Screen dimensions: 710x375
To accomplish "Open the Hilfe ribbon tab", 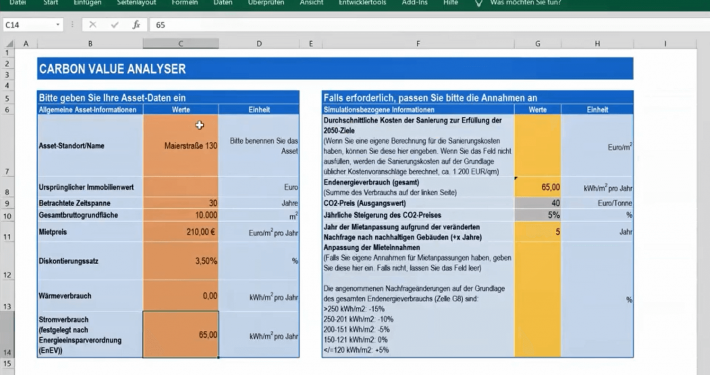I will point(451,3).
